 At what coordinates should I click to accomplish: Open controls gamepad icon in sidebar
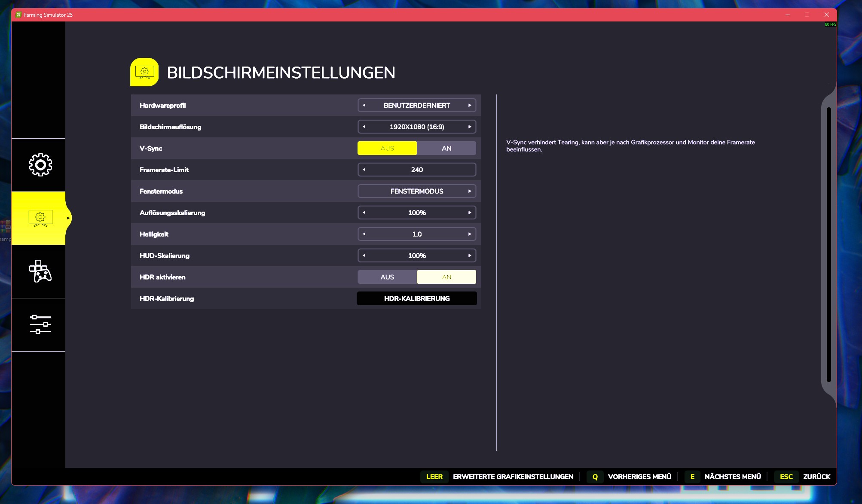40,271
